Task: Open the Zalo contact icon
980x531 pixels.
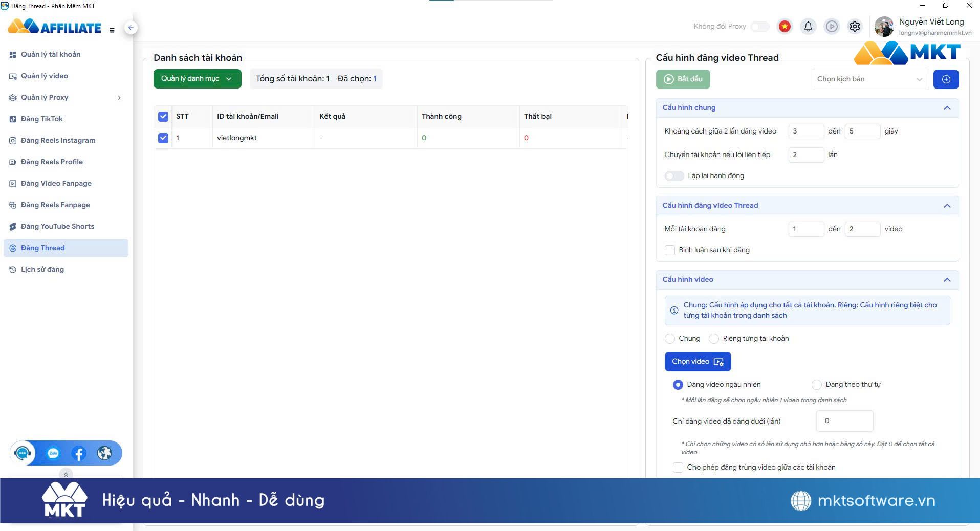Action: [x=53, y=453]
